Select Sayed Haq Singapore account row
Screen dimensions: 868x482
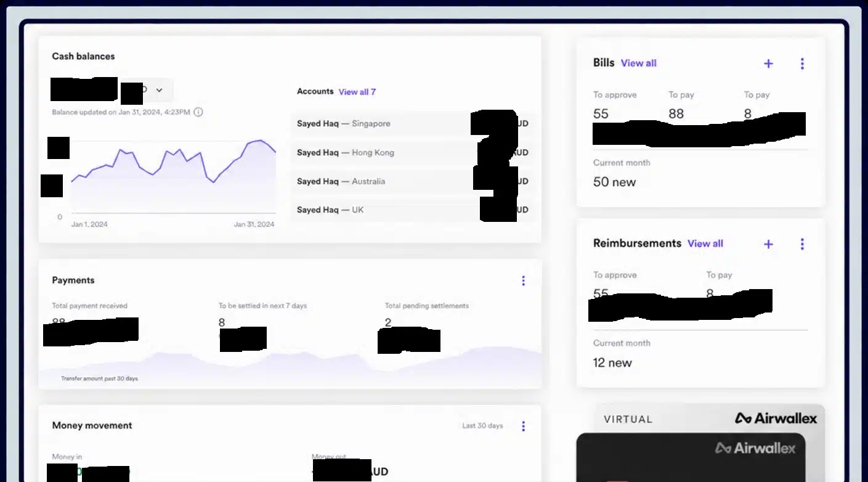[x=413, y=123]
